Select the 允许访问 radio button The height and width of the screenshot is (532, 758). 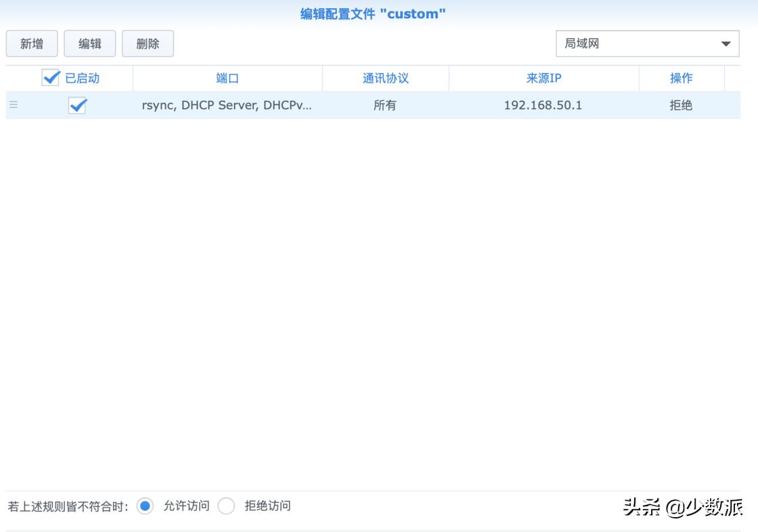coord(145,506)
